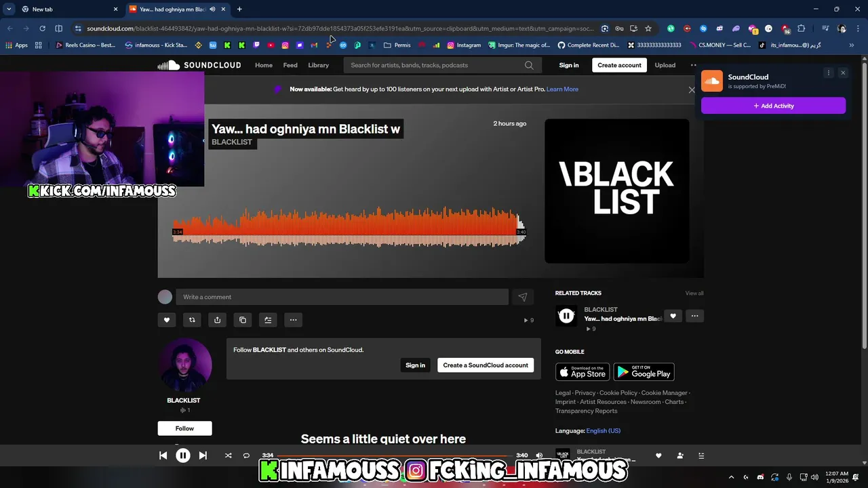The image size is (868, 488).
Task: Click Add Activity in PreMiD popup
Action: (773, 106)
